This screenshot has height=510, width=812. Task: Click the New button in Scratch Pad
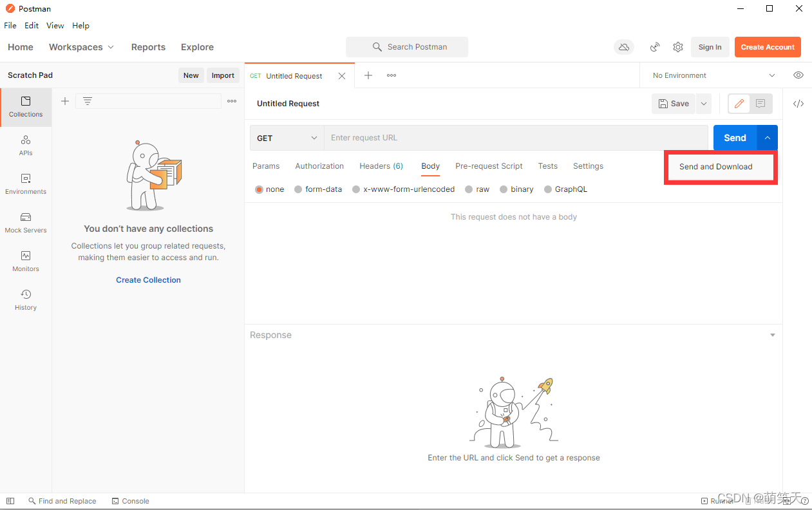(191, 75)
